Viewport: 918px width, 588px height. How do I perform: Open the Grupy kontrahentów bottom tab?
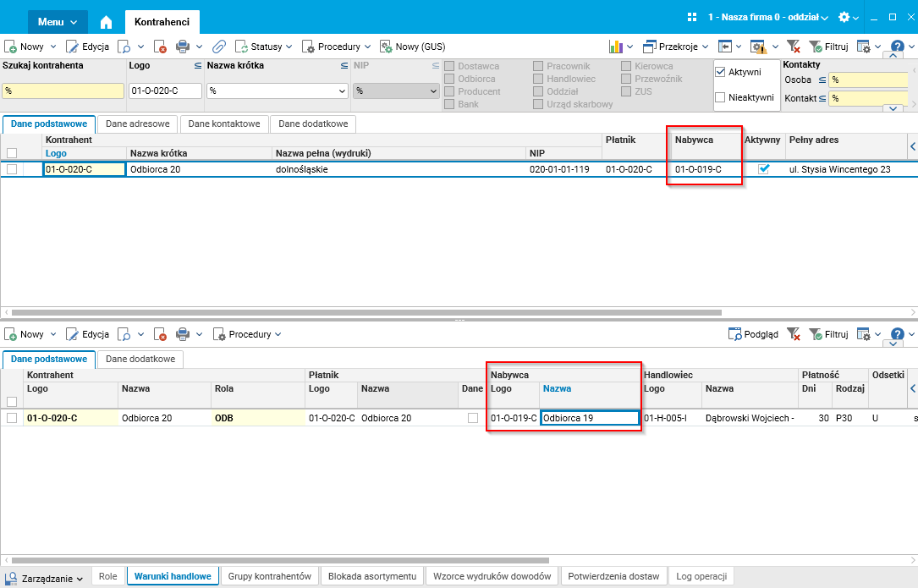pos(270,576)
